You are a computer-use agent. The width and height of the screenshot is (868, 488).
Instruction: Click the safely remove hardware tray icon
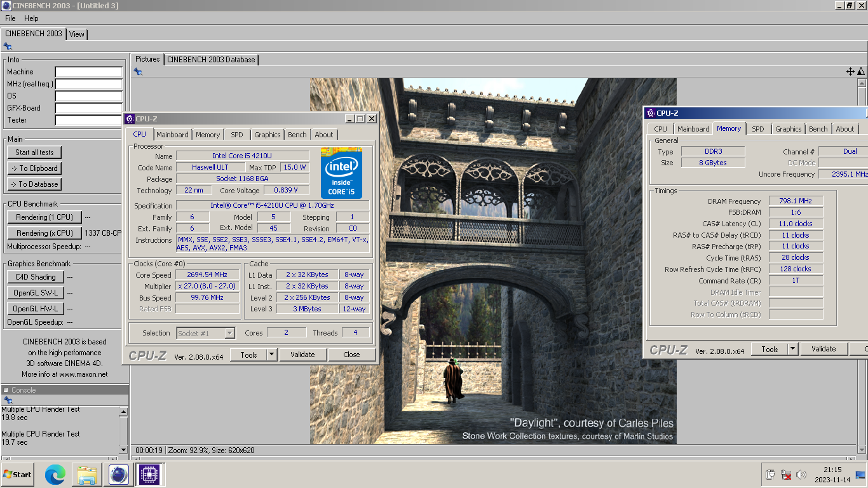770,475
